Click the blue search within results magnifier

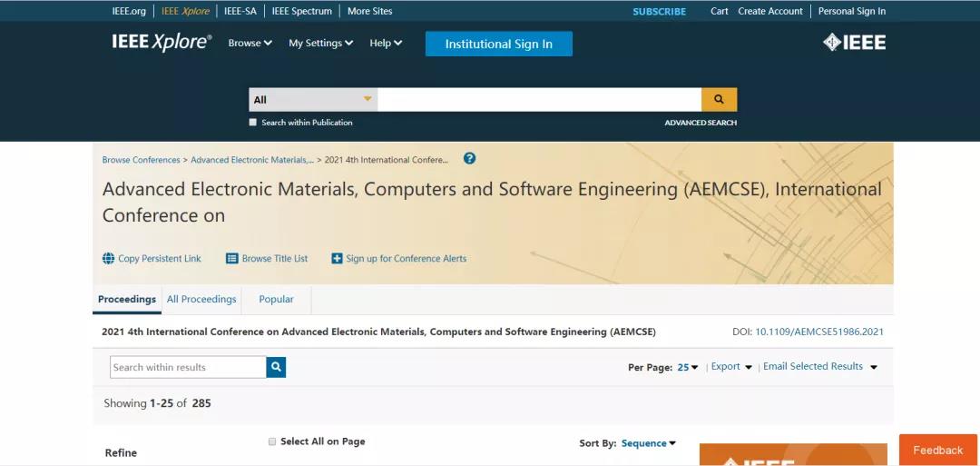(276, 367)
